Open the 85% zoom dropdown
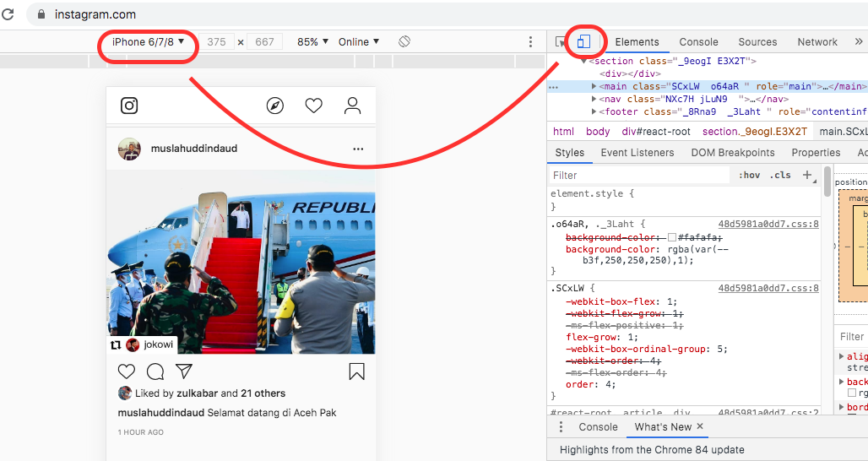This screenshot has height=461, width=868. [312, 41]
